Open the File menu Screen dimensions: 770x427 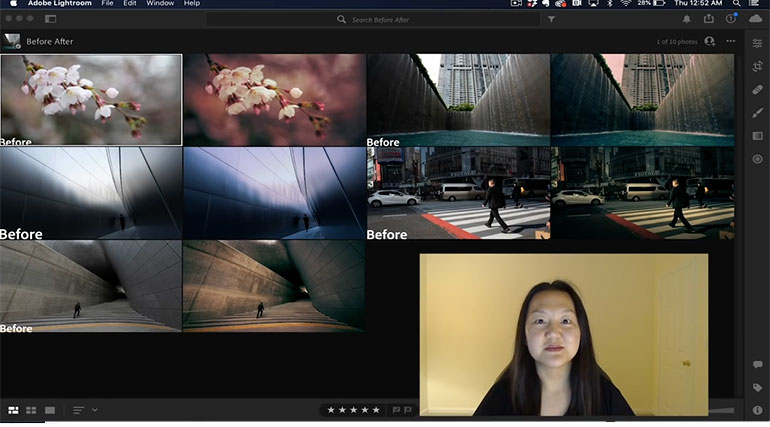tap(107, 4)
